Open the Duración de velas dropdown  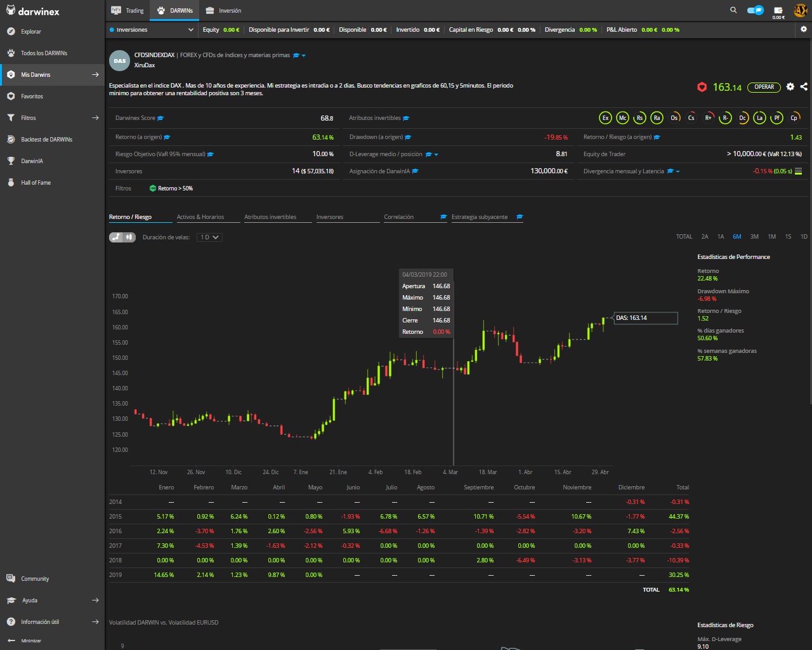tap(209, 237)
